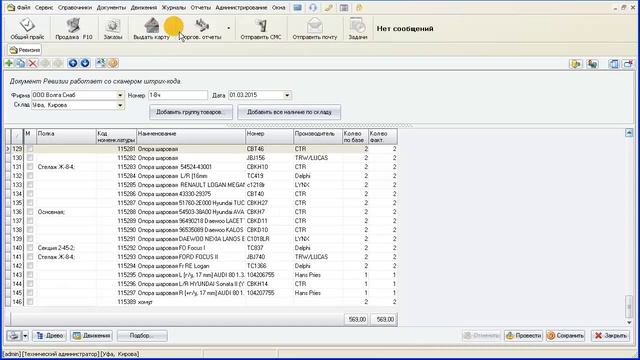Click Отправить почту envelope icon
Viewport: 640px width, 360px height.
point(315,29)
